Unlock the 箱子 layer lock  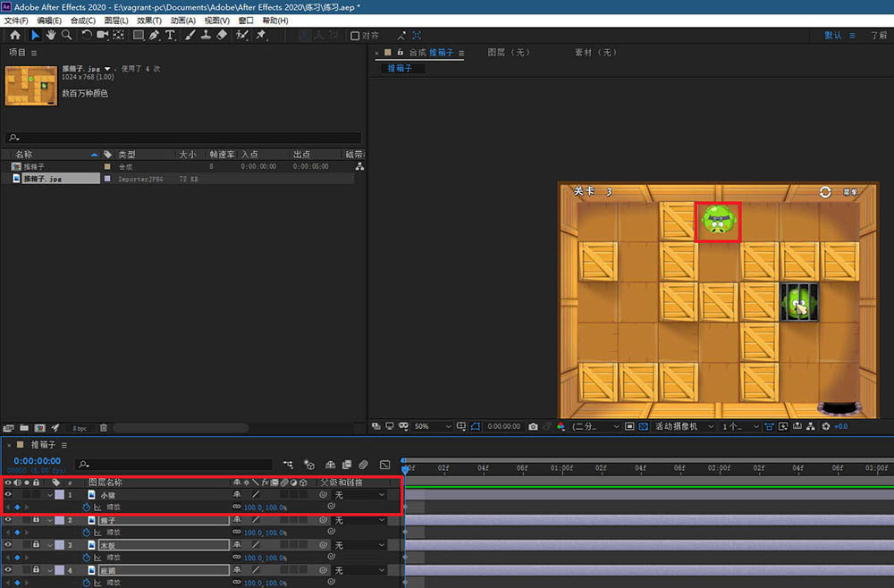point(36,519)
